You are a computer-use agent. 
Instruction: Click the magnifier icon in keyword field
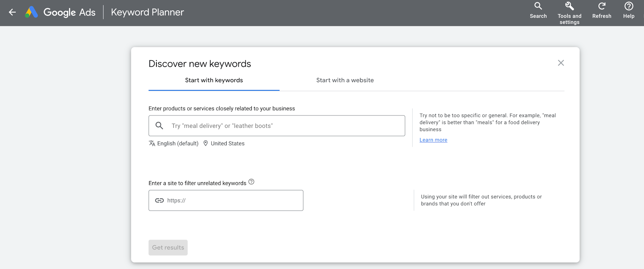159,126
